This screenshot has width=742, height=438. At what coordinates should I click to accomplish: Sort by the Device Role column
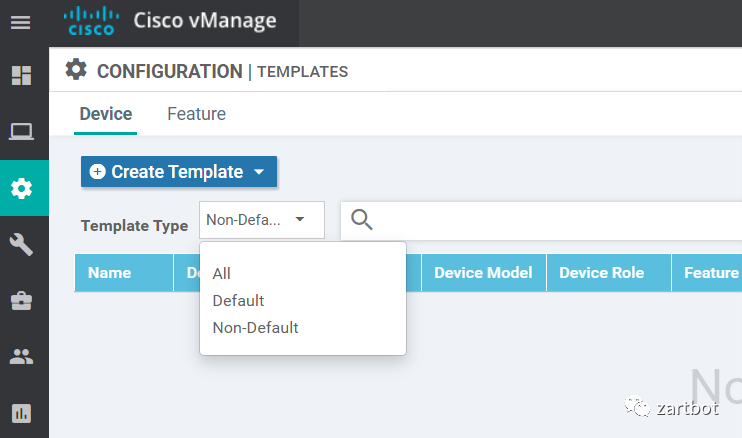point(601,272)
